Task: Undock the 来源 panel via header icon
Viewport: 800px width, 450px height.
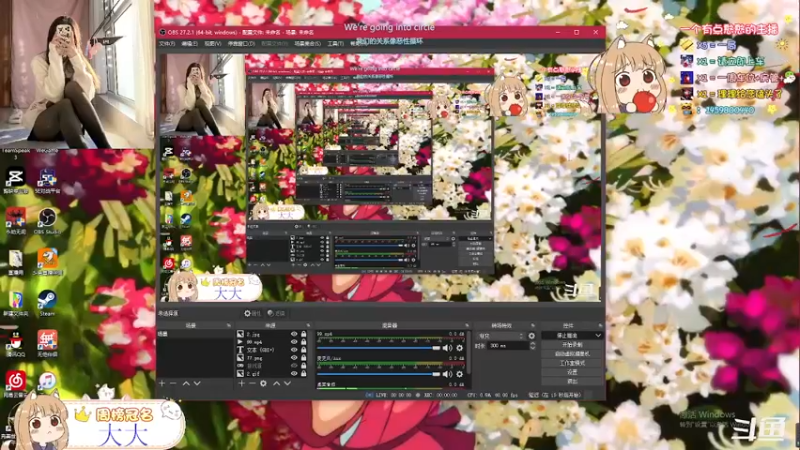Action: (x=308, y=326)
